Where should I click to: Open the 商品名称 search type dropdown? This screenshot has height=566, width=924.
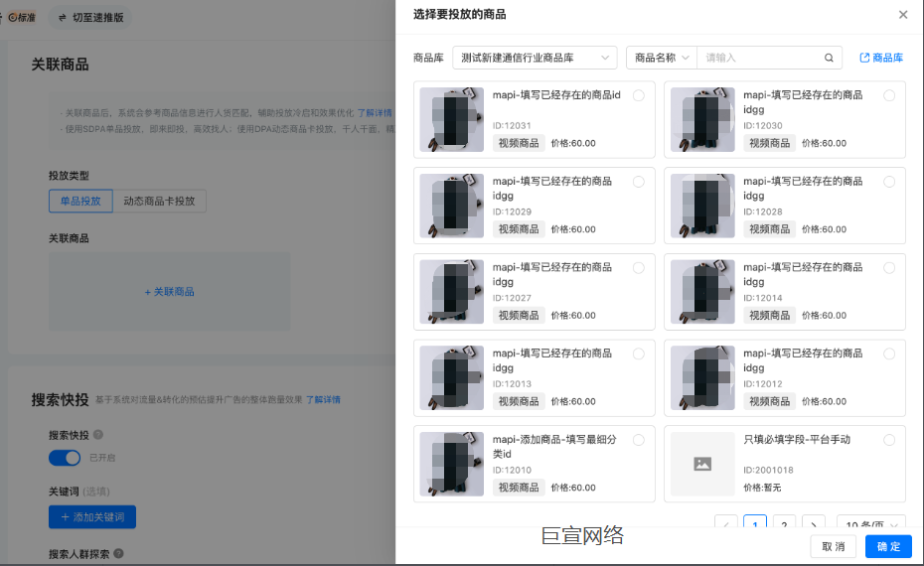tap(661, 58)
